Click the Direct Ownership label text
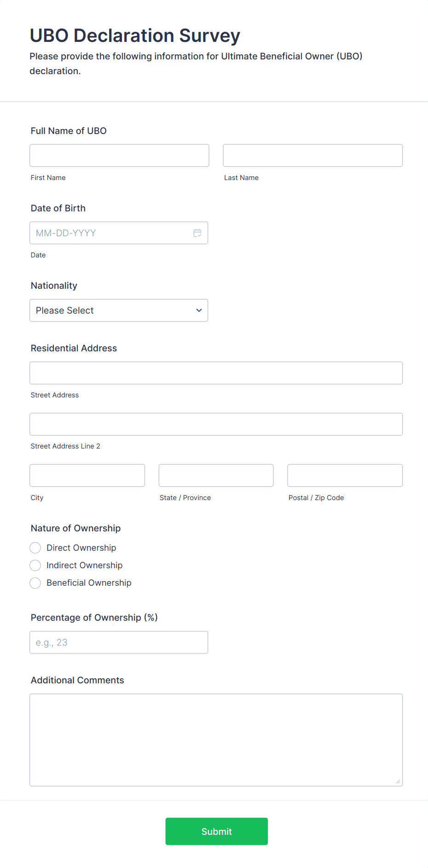 [x=81, y=548]
